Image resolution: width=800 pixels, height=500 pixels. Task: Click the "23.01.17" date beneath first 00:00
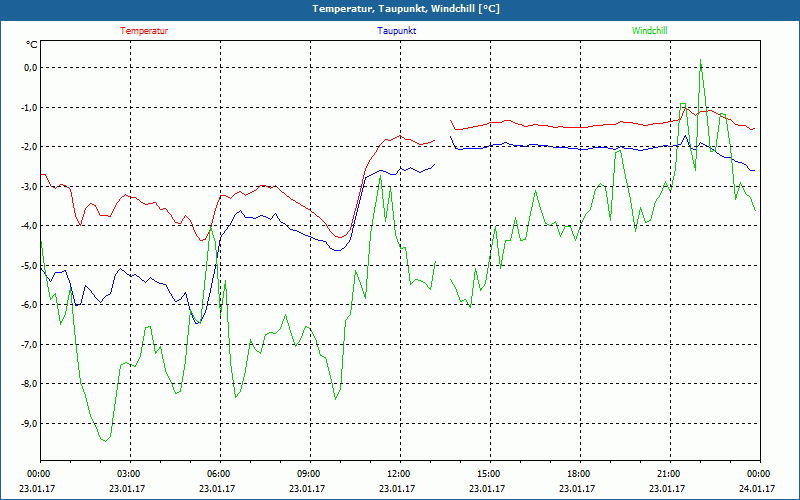click(x=38, y=488)
